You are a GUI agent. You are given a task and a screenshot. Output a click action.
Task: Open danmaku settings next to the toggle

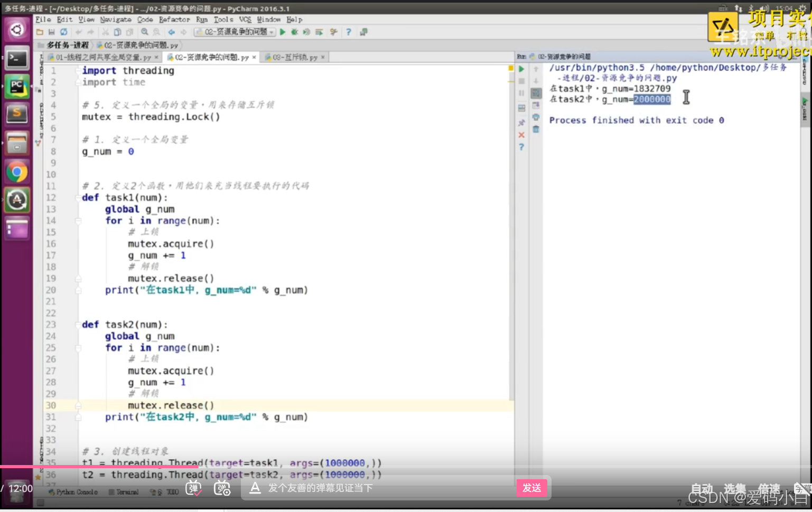point(222,488)
